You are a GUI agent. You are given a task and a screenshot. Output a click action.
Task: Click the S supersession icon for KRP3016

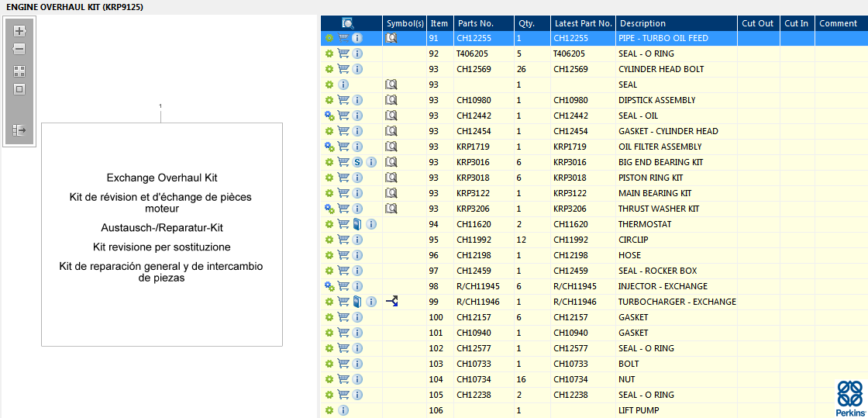click(357, 162)
